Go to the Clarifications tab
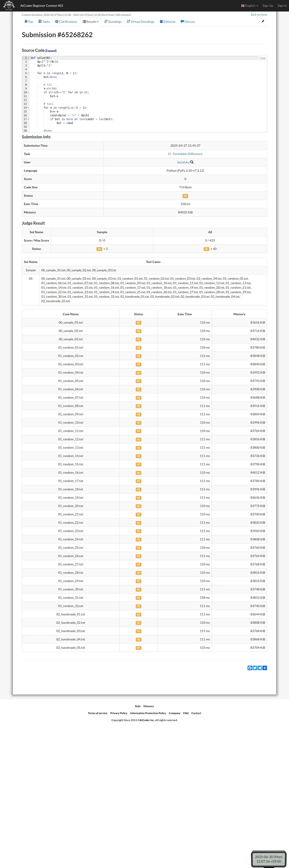289x868 pixels. click(x=66, y=22)
